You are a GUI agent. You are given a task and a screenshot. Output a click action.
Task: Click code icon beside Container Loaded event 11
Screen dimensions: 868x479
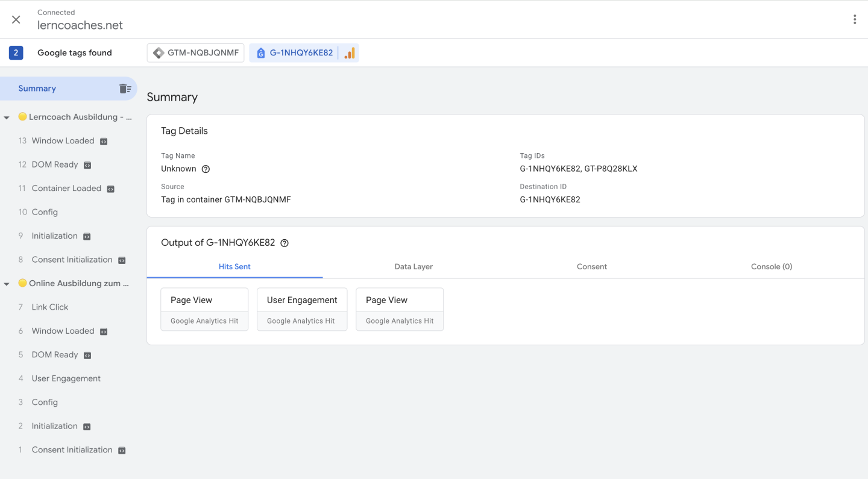[x=110, y=189]
